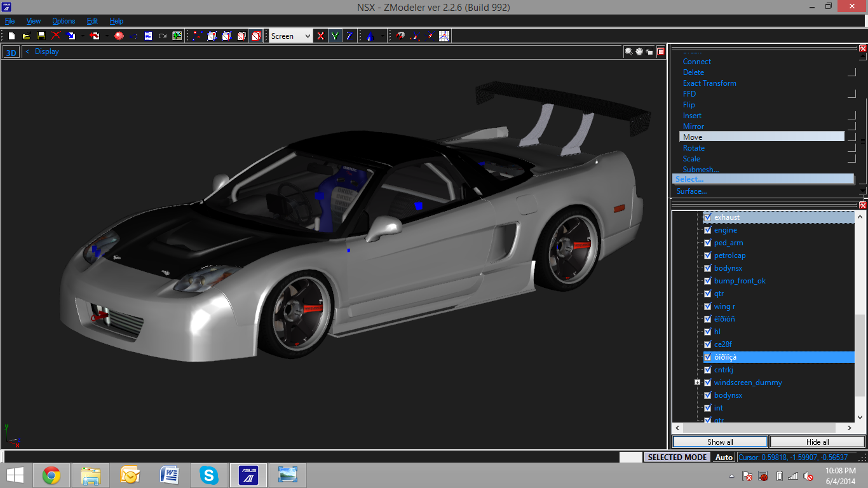Toggle the SELECTED MODE status button
The image size is (868, 488).
677,457
